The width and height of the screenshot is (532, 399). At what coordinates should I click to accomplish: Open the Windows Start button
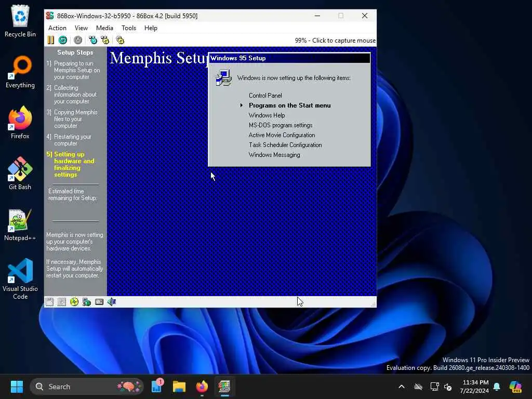[x=17, y=387]
